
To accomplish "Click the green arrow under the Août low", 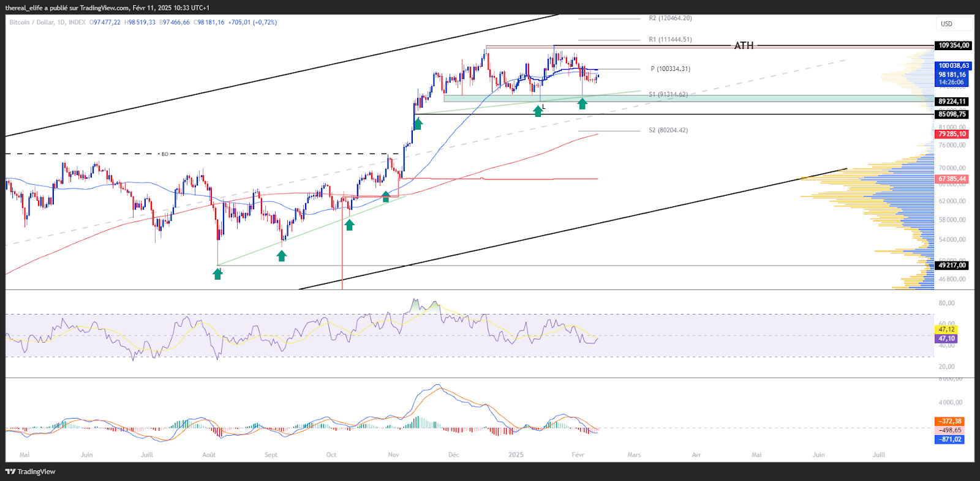I will click(217, 274).
